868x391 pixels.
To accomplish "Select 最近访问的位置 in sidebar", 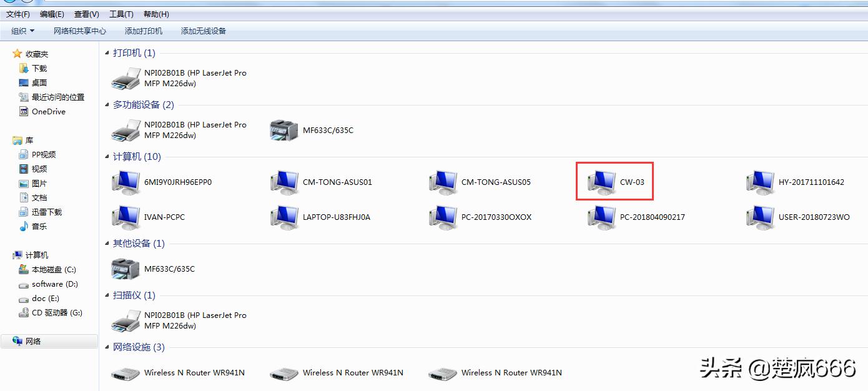I will (x=58, y=97).
